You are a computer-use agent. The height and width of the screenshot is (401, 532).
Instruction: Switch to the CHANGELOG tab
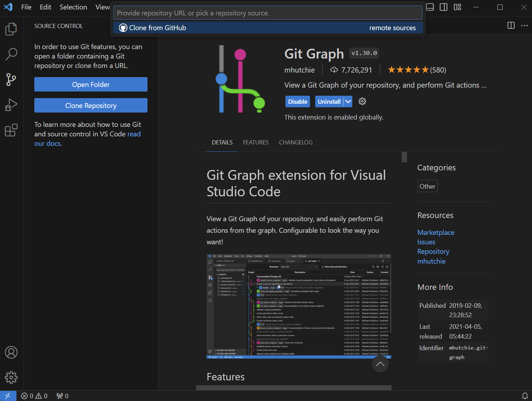pos(296,142)
